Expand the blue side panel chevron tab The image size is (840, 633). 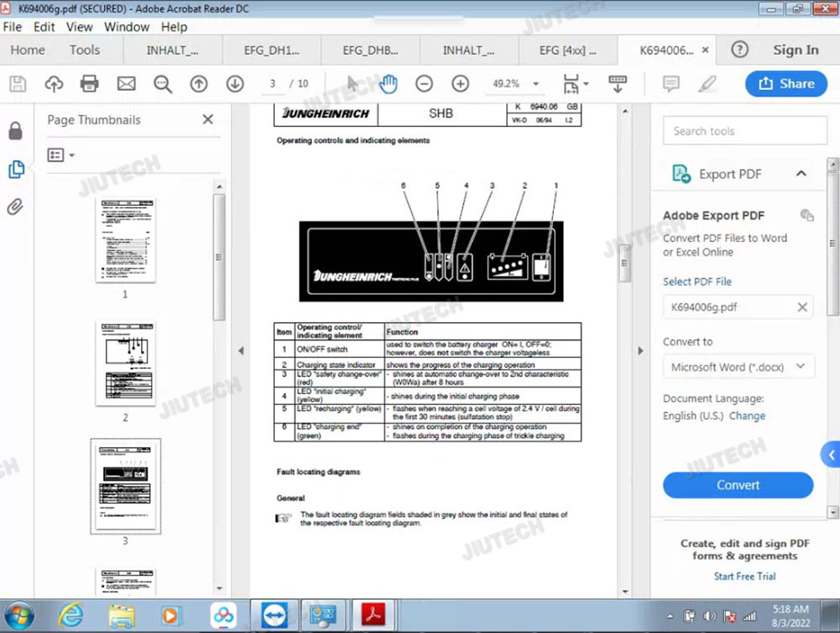[831, 455]
